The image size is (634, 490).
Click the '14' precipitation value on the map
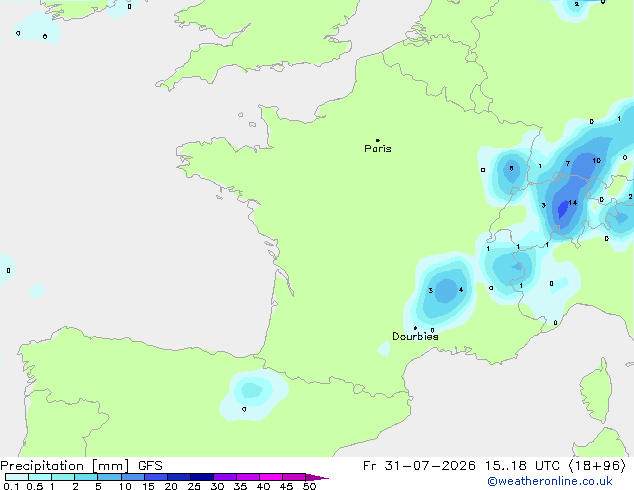[573, 203]
